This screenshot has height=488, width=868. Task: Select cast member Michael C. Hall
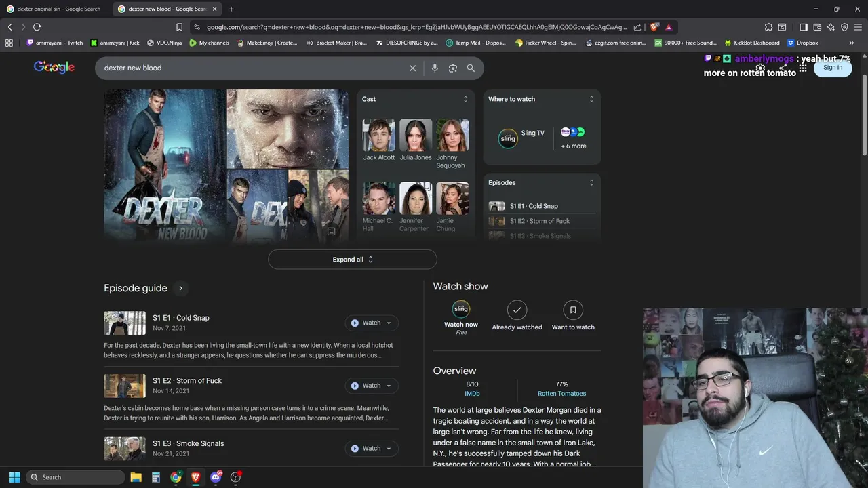point(378,207)
